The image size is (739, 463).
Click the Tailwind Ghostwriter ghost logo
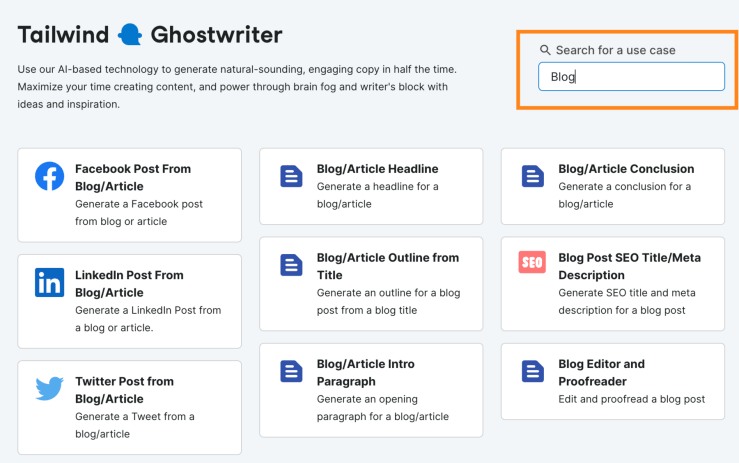tap(130, 35)
